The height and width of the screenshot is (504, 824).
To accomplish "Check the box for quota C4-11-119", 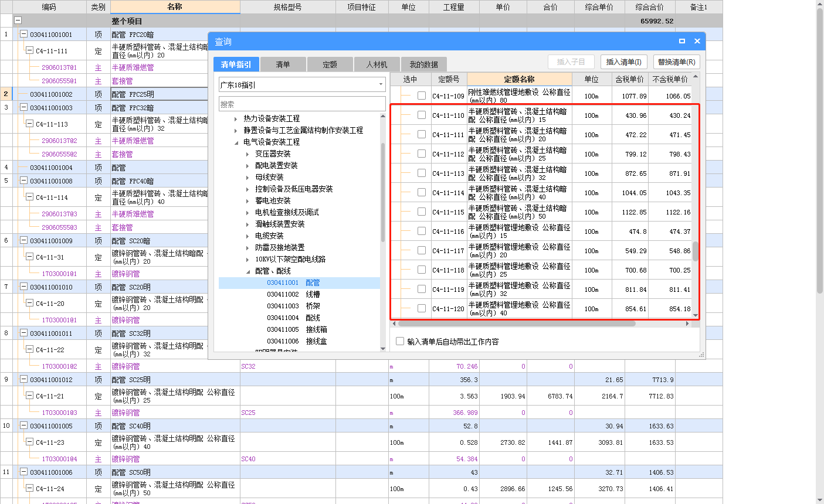I will point(422,289).
